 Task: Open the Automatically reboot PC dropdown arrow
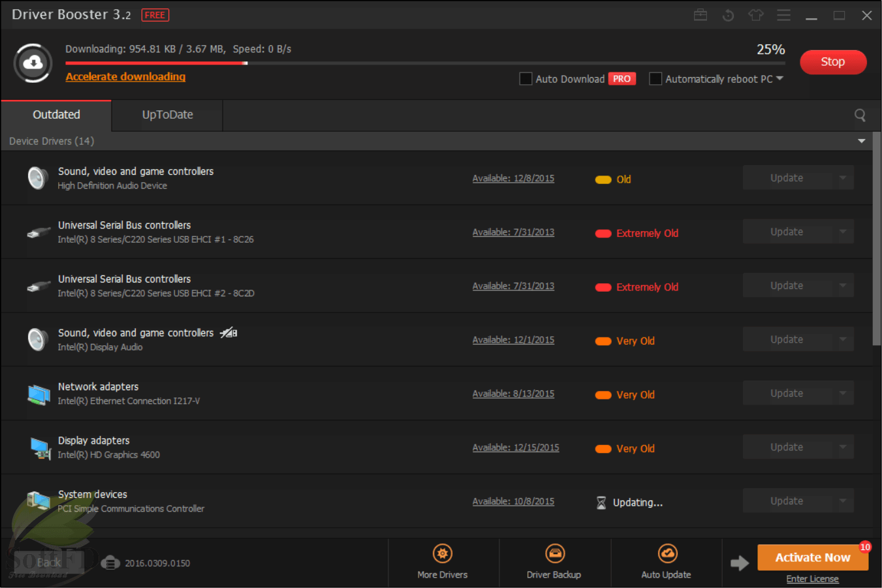coord(780,78)
